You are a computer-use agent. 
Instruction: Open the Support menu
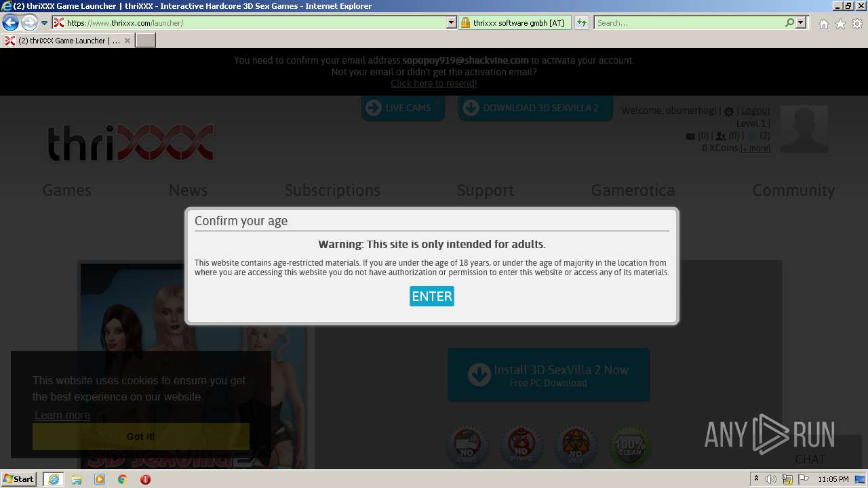click(486, 190)
